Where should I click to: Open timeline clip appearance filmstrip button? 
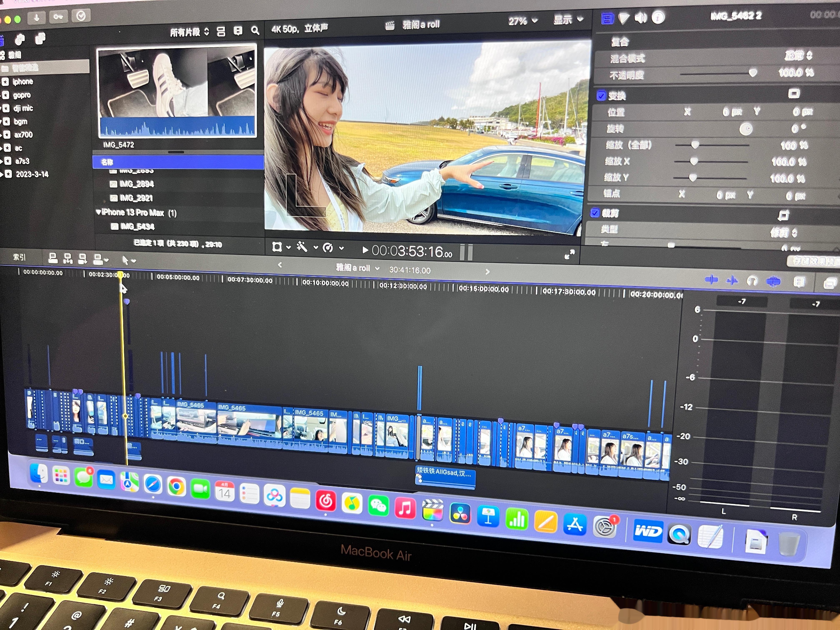tap(799, 282)
